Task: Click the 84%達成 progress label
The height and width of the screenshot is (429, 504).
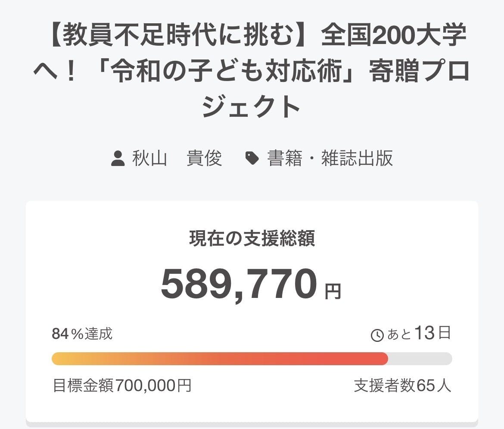Action: point(82,334)
